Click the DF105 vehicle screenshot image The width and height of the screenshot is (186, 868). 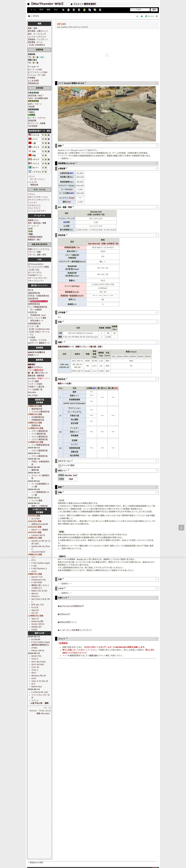pyautogui.click(x=107, y=114)
